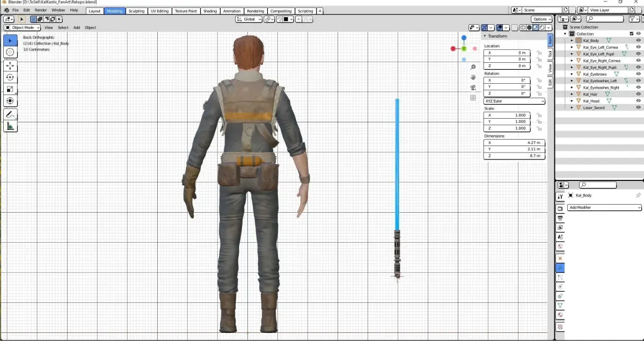Viewport: 644px width, 341px height.
Task: Hide Kal_Head using eye icon
Action: [639, 101]
